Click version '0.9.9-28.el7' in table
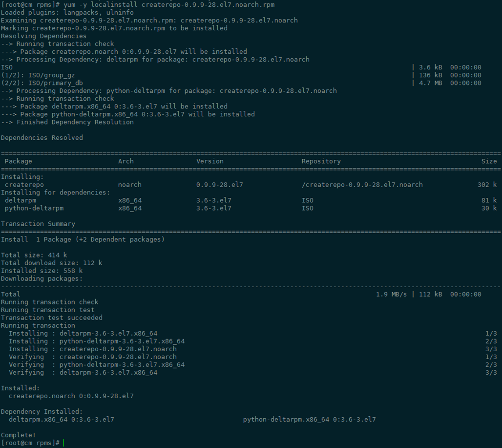Image resolution: width=502 pixels, height=448 pixels. 220,185
